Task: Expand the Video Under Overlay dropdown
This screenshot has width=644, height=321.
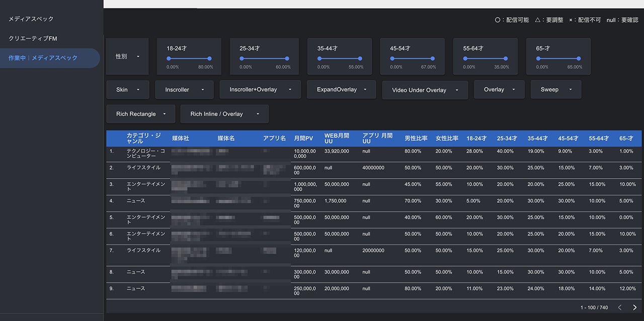Action: [425, 90]
